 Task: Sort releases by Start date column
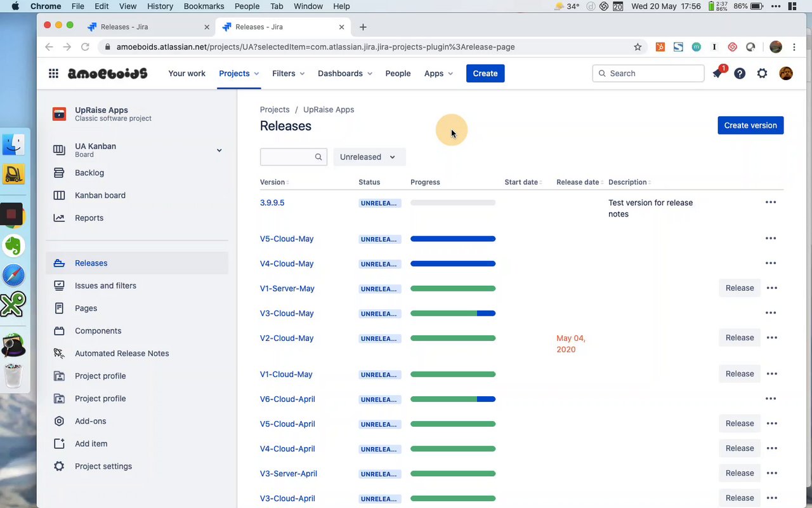[523, 182]
